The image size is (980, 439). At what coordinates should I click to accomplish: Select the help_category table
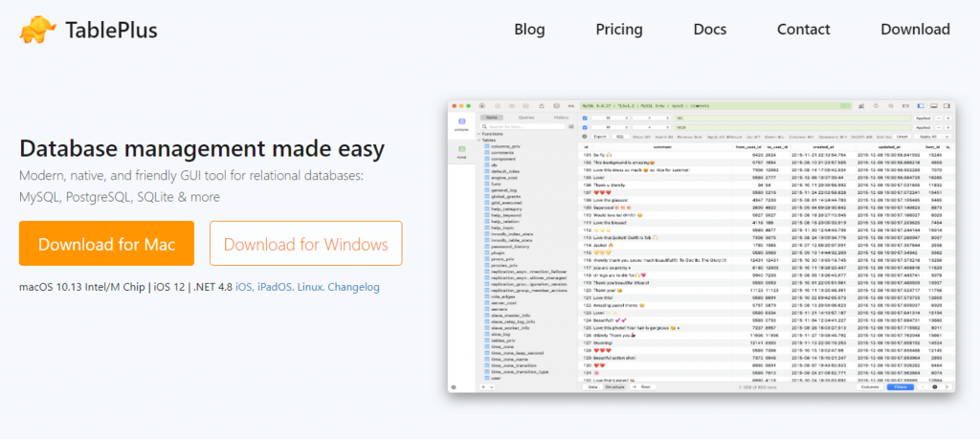coord(502,208)
